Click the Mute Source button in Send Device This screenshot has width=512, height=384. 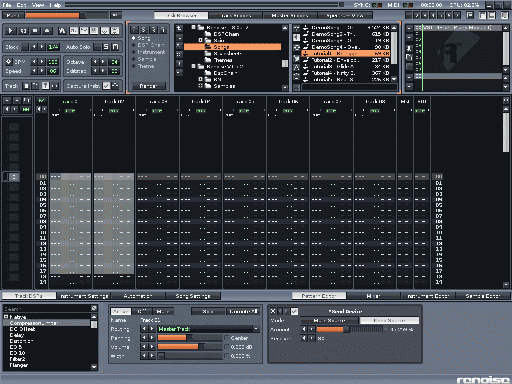[x=329, y=320]
